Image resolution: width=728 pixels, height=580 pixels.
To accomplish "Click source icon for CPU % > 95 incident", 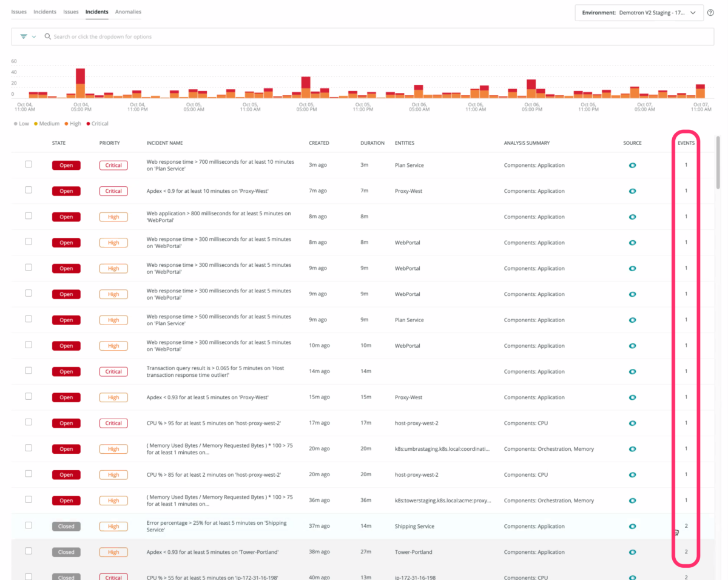I will coord(632,423).
